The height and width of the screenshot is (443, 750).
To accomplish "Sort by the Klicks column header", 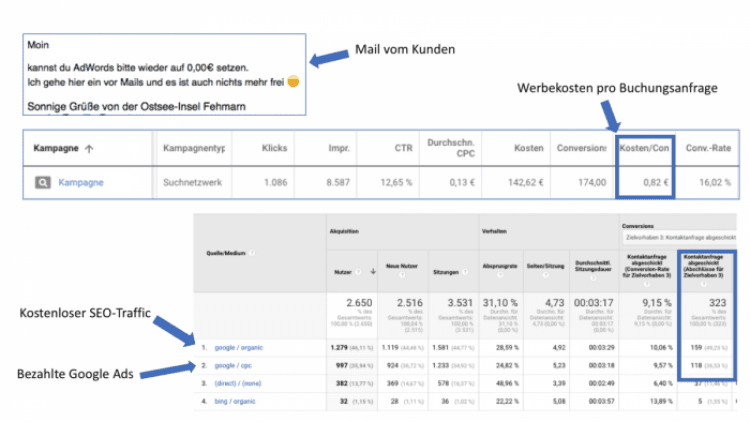I will point(274,148).
